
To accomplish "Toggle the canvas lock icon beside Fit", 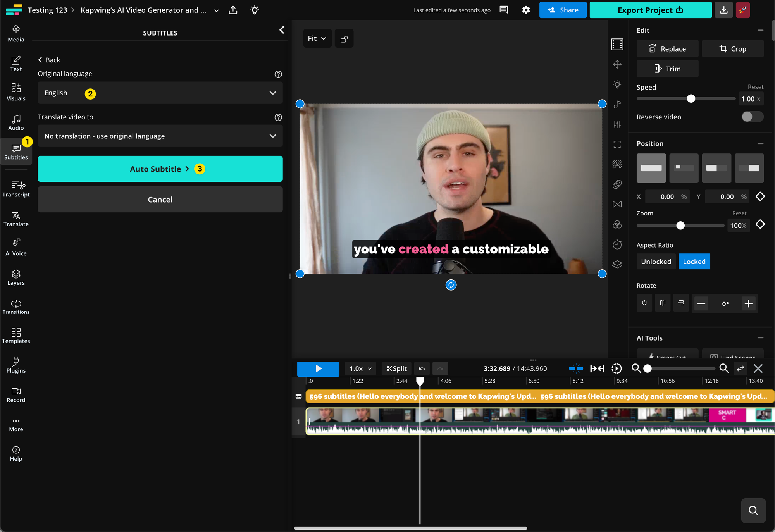I will click(x=344, y=39).
